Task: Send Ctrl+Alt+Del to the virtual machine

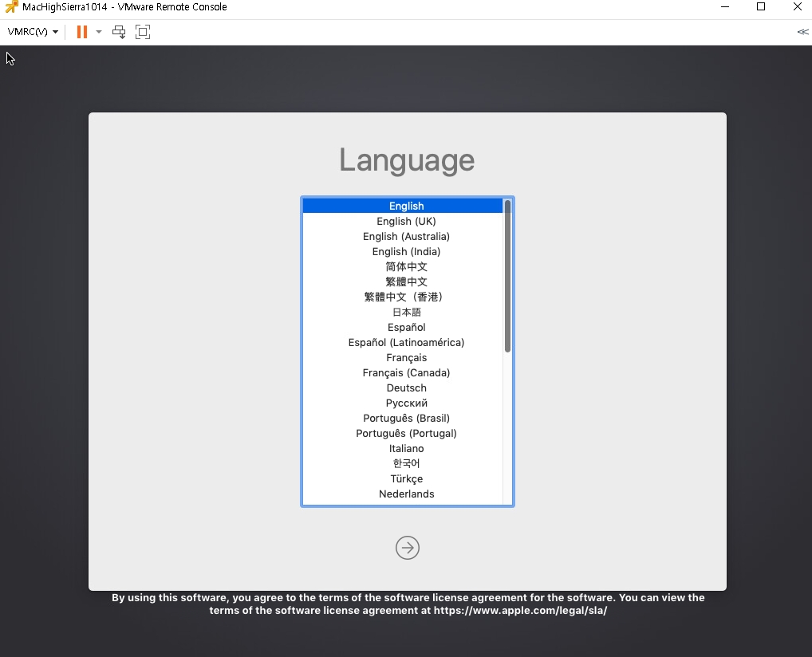Action: pos(119,32)
